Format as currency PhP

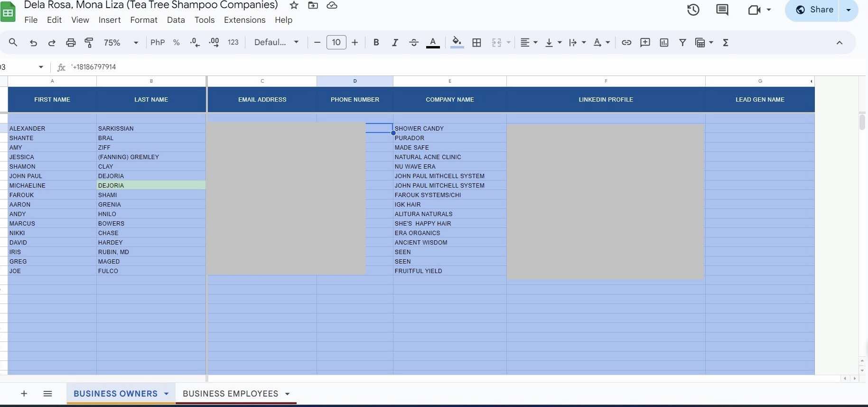tap(158, 43)
